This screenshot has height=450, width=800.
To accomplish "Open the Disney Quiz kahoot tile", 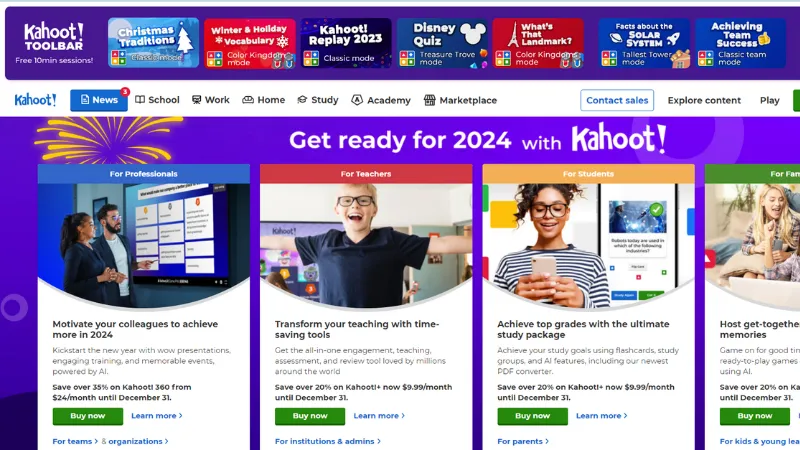I will pos(442,43).
